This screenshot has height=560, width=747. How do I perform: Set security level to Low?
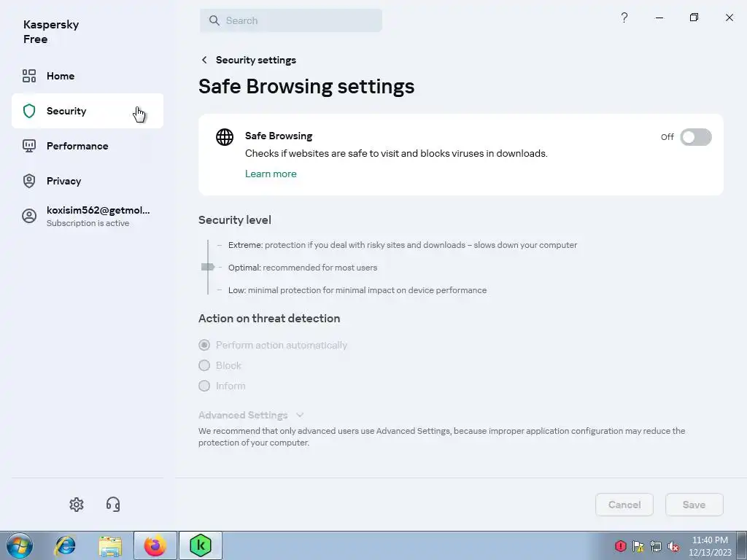coord(357,290)
